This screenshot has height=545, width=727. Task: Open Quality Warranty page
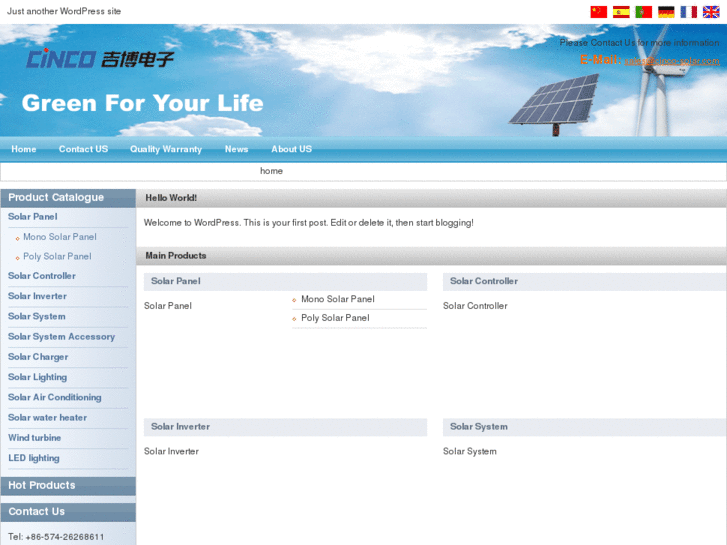click(x=166, y=149)
